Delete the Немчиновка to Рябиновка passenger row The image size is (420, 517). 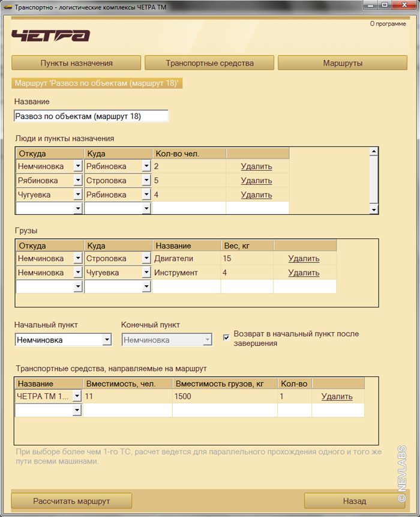tap(256, 166)
